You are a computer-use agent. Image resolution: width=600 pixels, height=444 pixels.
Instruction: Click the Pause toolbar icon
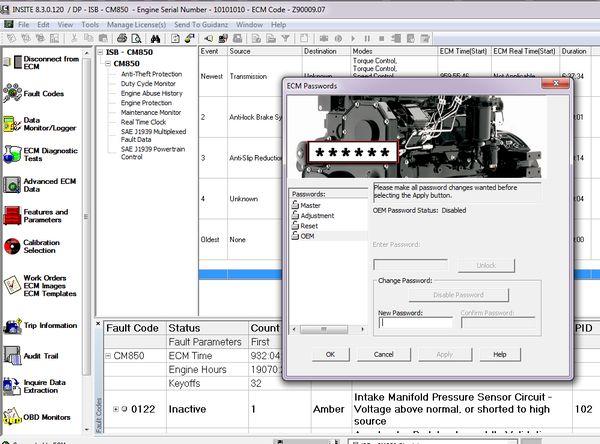coord(367,38)
